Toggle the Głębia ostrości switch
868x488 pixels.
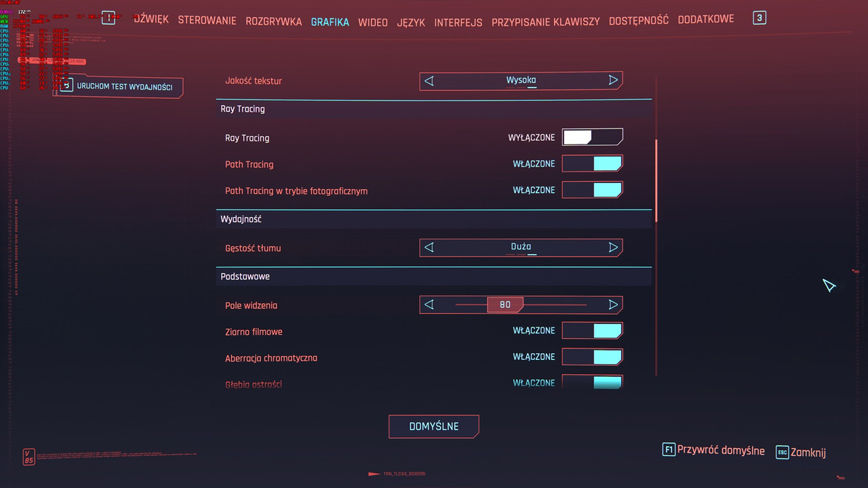tap(592, 382)
